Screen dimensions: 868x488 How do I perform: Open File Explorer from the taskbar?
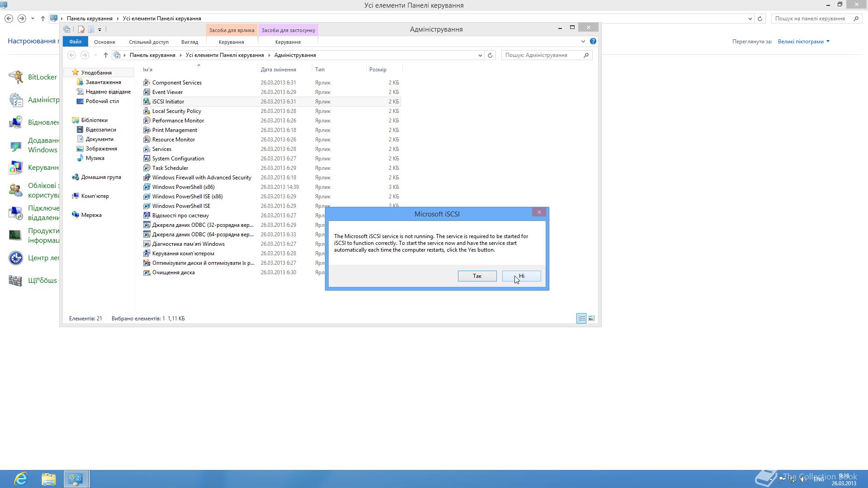(48, 479)
